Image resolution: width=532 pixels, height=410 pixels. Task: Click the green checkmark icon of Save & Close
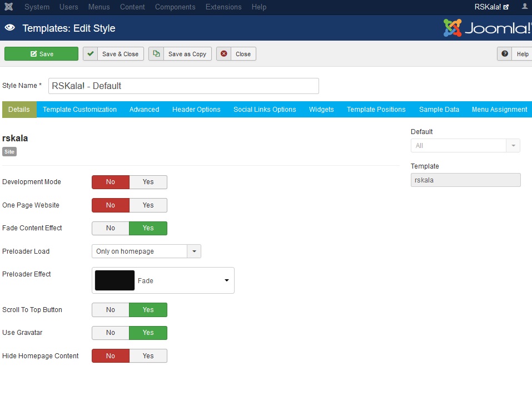click(90, 53)
